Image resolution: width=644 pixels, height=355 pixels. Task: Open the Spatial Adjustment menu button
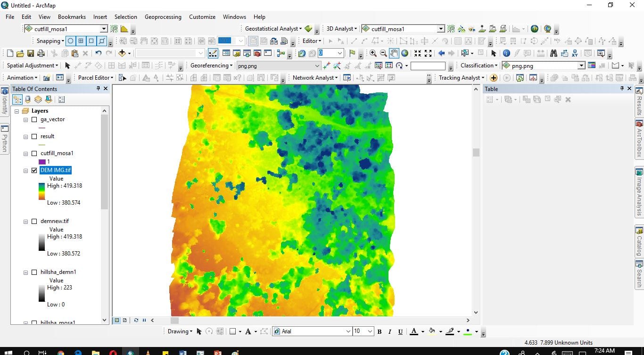pyautogui.click(x=33, y=66)
